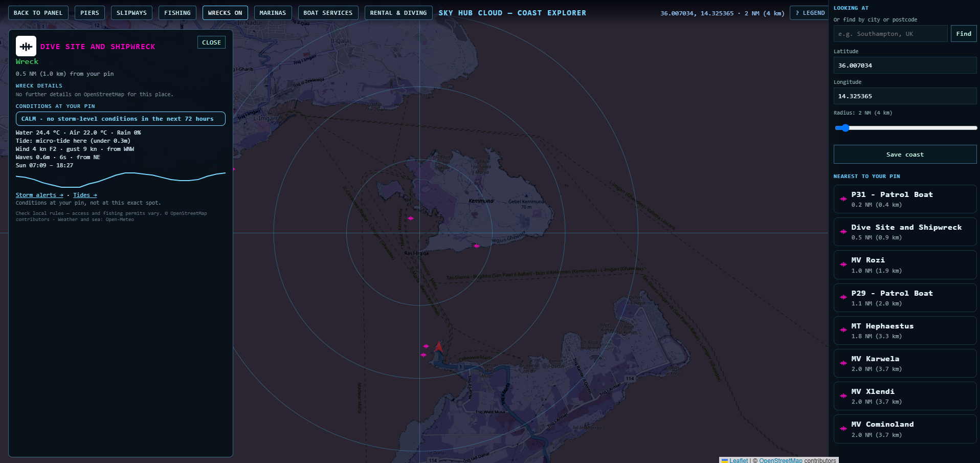The width and height of the screenshot is (980, 463).
Task: Go back to panel
Action: point(38,13)
